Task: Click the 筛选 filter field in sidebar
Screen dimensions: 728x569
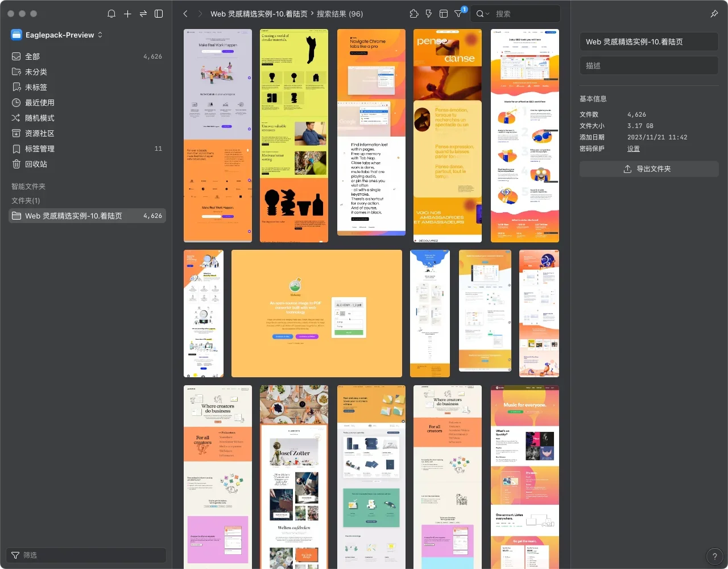Action: 85,555
